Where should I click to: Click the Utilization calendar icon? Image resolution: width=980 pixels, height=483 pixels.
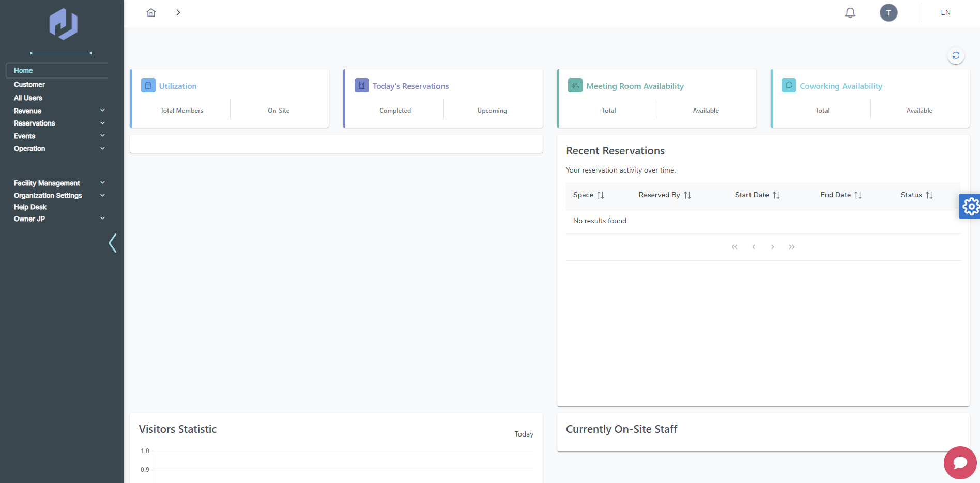[148, 85]
